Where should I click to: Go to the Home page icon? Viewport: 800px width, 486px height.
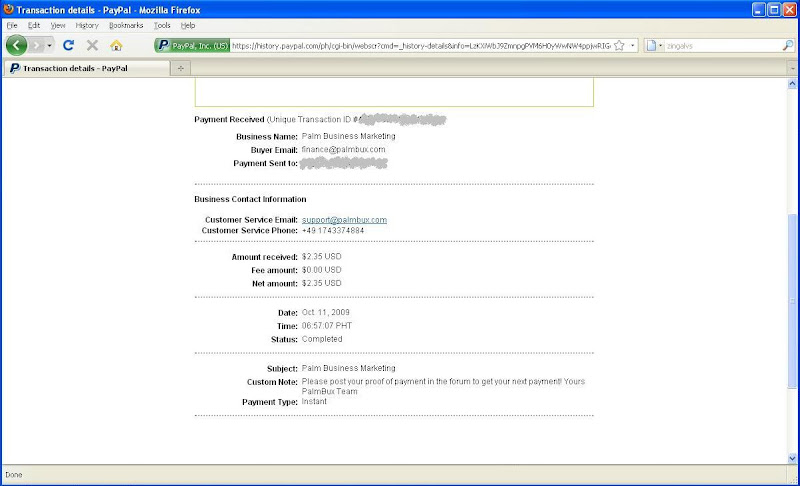point(116,45)
